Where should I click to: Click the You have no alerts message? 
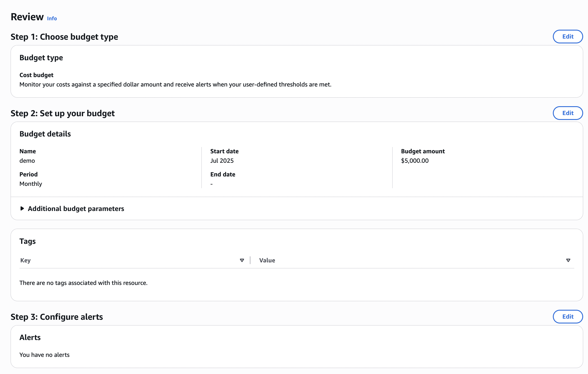[44, 355]
